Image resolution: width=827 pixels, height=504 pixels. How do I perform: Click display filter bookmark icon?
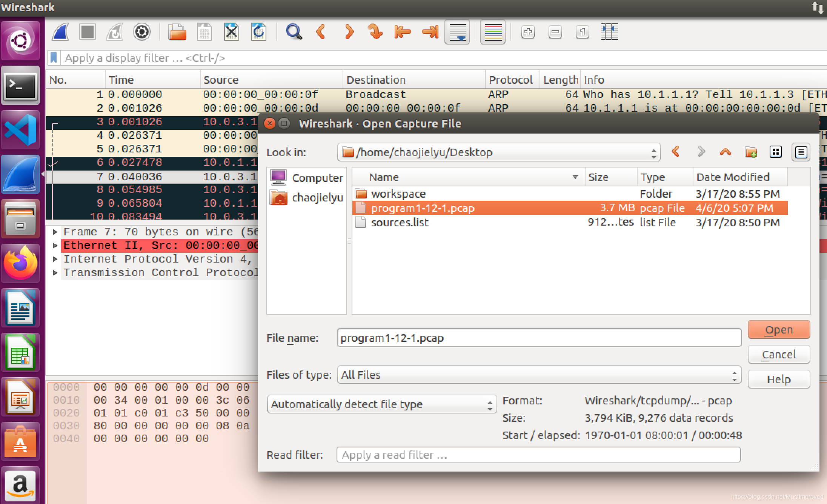click(54, 58)
